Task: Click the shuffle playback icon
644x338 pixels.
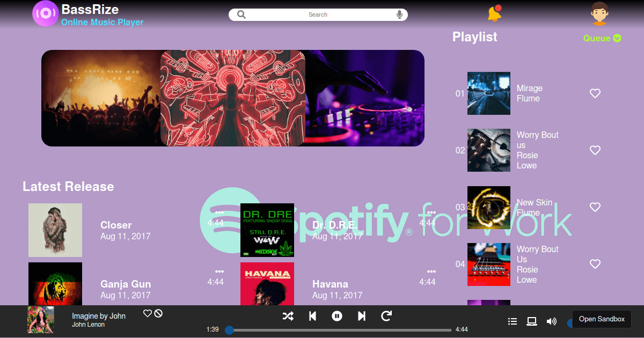Action: click(x=288, y=316)
